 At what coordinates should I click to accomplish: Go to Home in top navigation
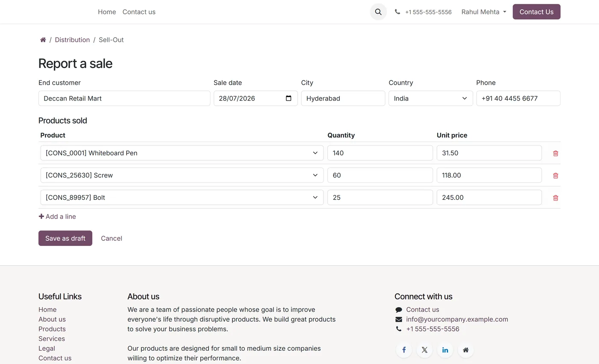coord(107,12)
